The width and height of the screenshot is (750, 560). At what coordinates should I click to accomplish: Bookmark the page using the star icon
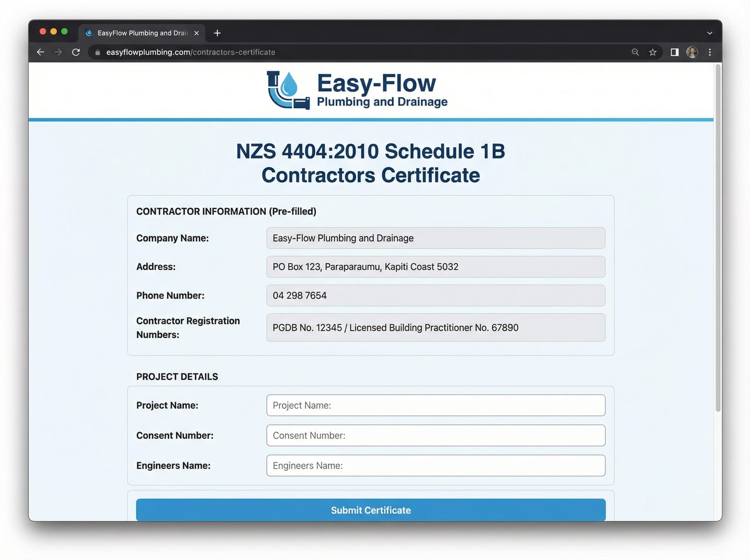(x=653, y=52)
